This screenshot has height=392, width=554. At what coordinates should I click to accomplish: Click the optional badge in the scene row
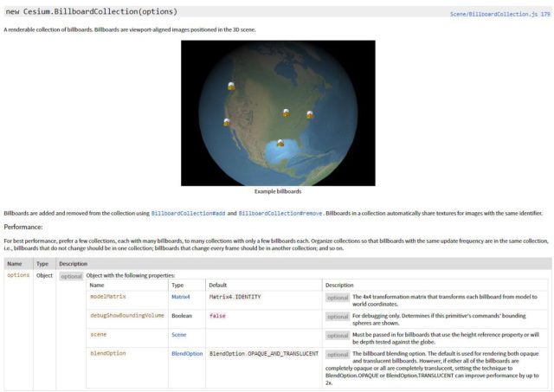[338, 336]
